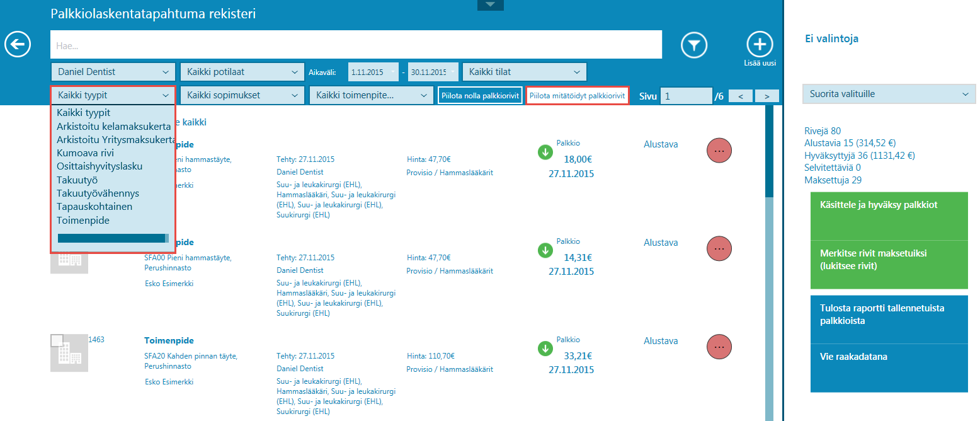This screenshot has height=421, width=980.
Task: Toggle Piilota mitätöidyt palkkiorivit
Action: pyautogui.click(x=578, y=96)
